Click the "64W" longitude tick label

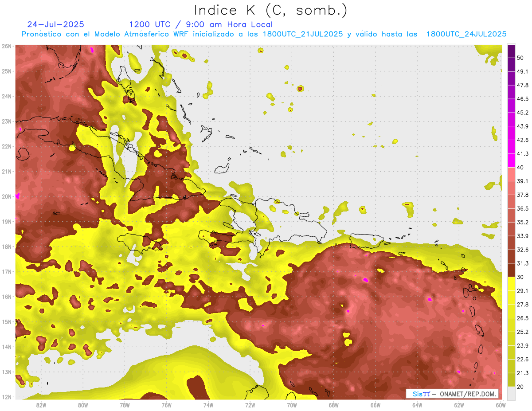coord(417,405)
